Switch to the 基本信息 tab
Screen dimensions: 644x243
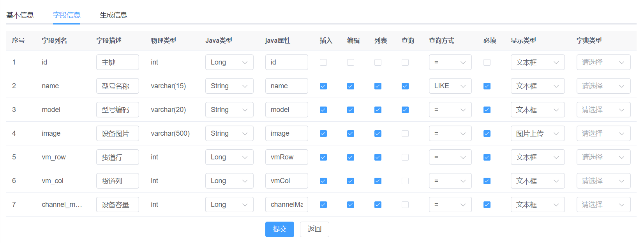pyautogui.click(x=20, y=15)
